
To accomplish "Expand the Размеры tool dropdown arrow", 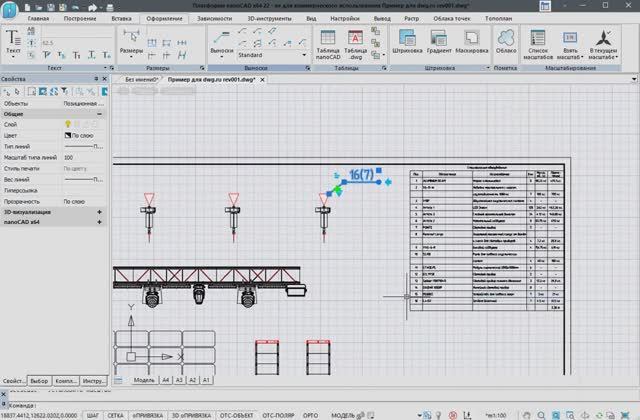I will click(x=131, y=57).
